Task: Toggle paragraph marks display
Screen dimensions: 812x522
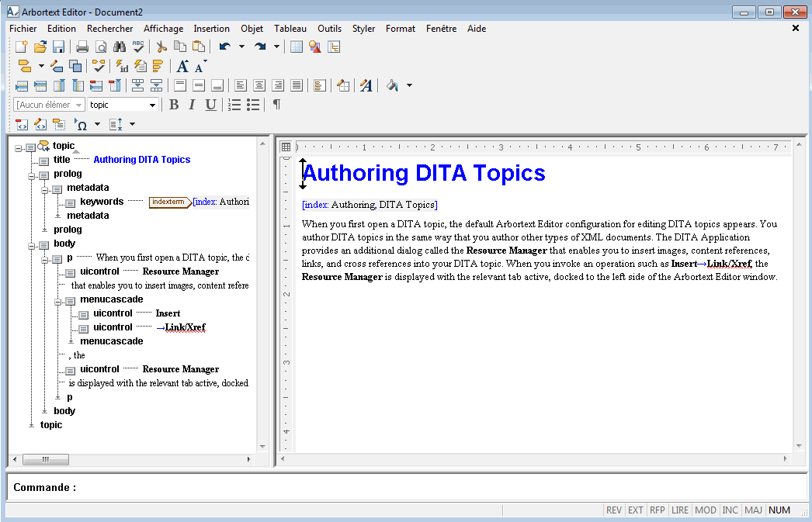Action: click(x=276, y=105)
